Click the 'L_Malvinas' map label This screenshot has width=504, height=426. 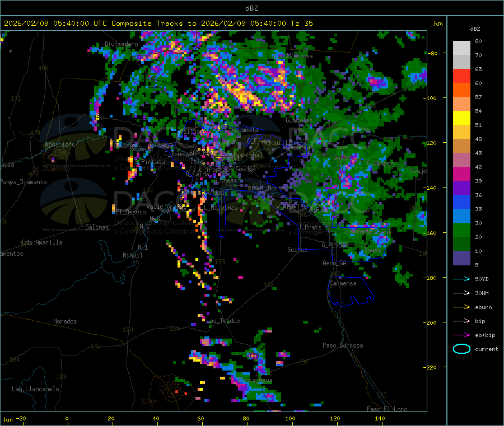pyautogui.click(x=221, y=208)
